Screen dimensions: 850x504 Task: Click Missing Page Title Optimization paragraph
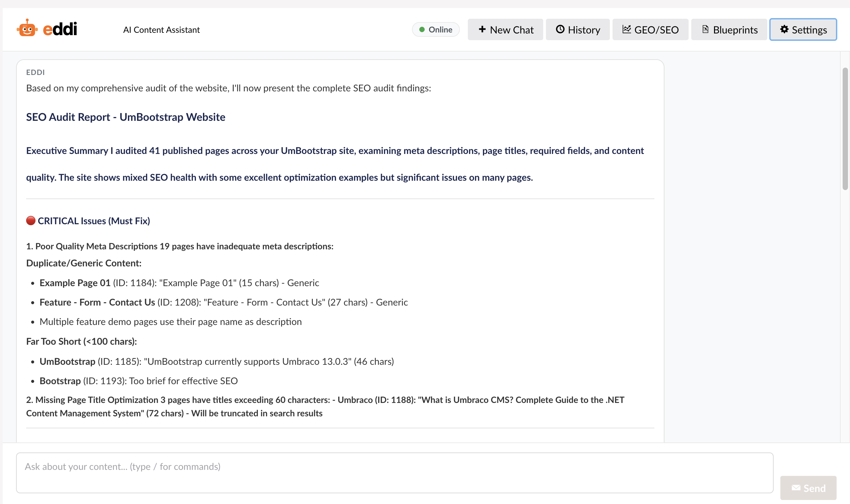click(325, 407)
